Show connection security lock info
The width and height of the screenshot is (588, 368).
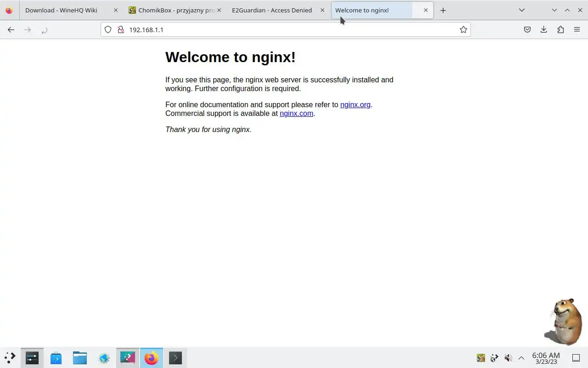[x=121, y=30]
